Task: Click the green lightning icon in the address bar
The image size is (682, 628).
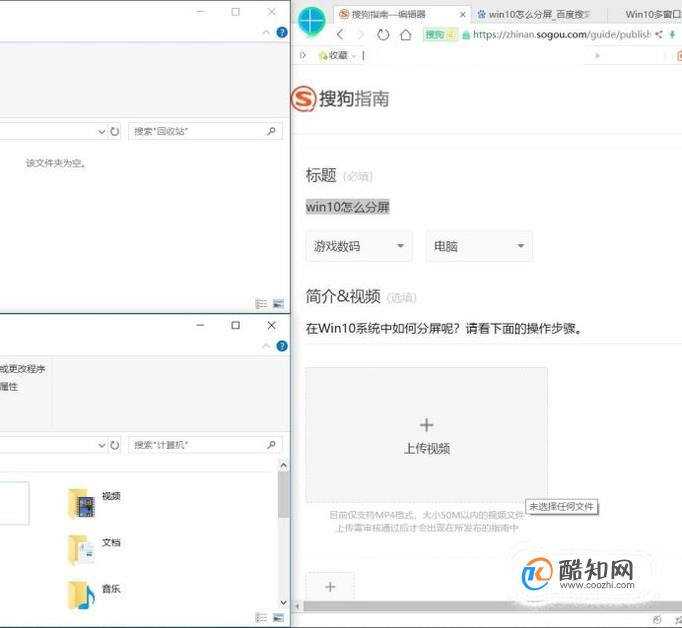Action: 673,34
